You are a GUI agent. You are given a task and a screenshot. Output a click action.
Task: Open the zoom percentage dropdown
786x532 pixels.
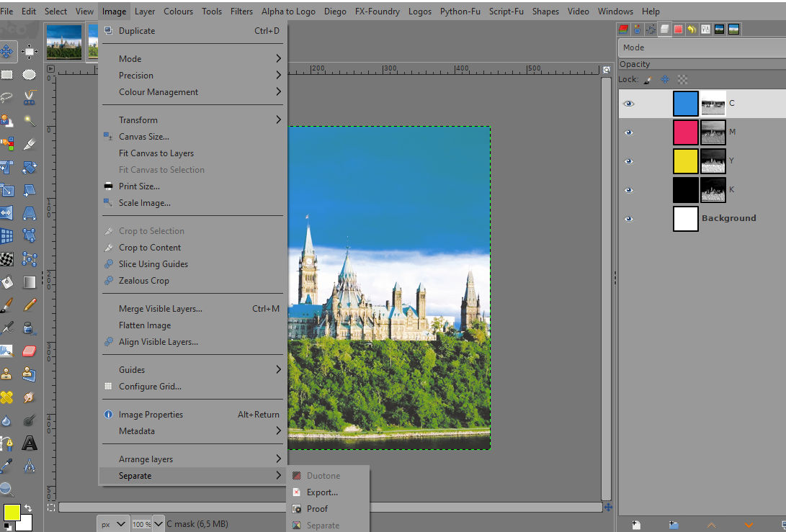(x=158, y=524)
